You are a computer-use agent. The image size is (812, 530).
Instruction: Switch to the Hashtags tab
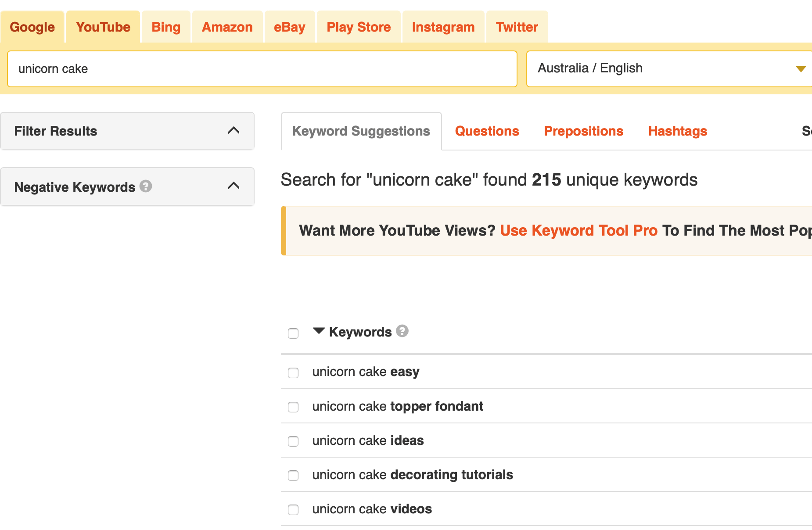pyautogui.click(x=677, y=131)
